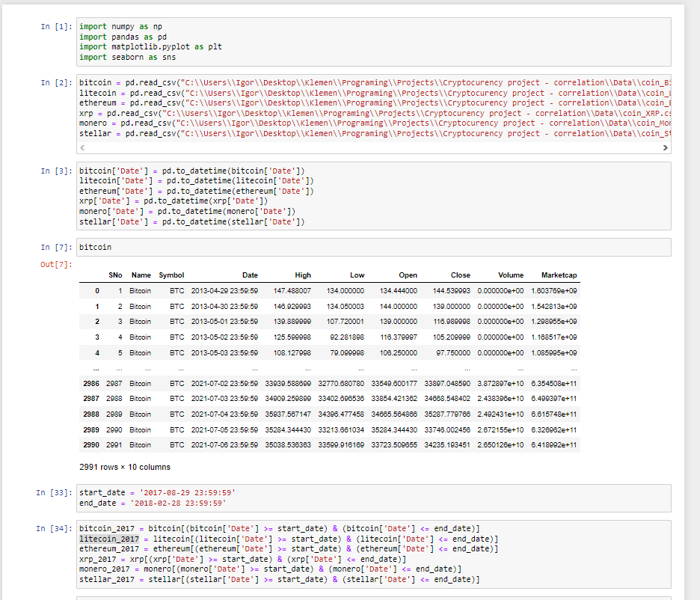This screenshot has height=600, width=700.
Task: Click the highlighted litecoin_2017 variable
Action: [109, 539]
